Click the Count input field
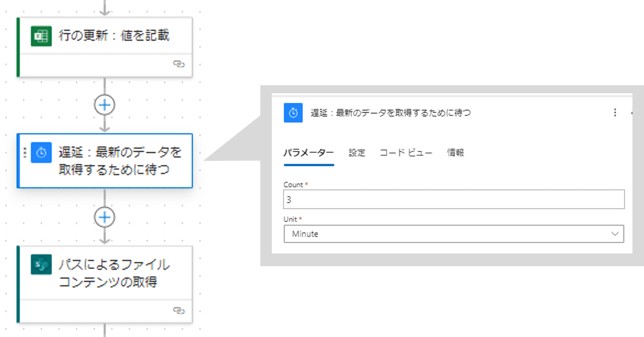 pyautogui.click(x=454, y=199)
